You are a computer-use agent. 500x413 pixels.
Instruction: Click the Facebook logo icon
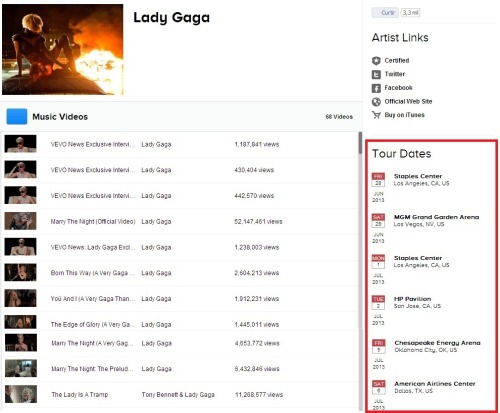pos(376,88)
